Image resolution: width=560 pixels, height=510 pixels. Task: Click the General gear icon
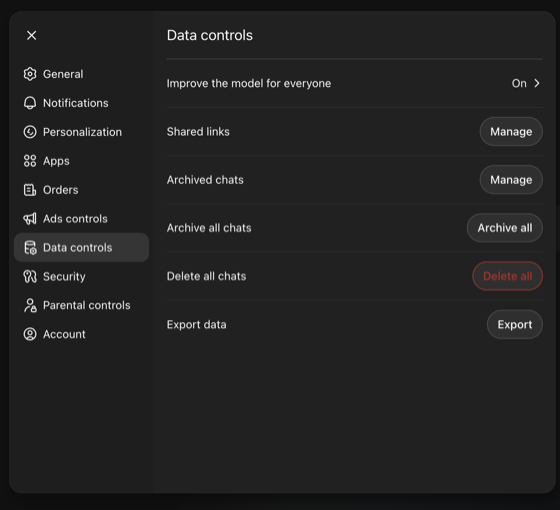pos(30,74)
